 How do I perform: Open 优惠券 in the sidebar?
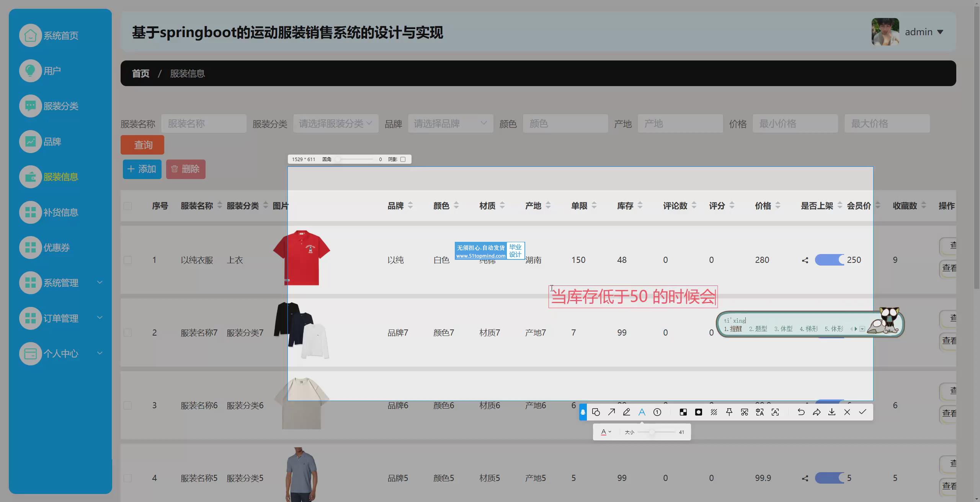point(56,248)
